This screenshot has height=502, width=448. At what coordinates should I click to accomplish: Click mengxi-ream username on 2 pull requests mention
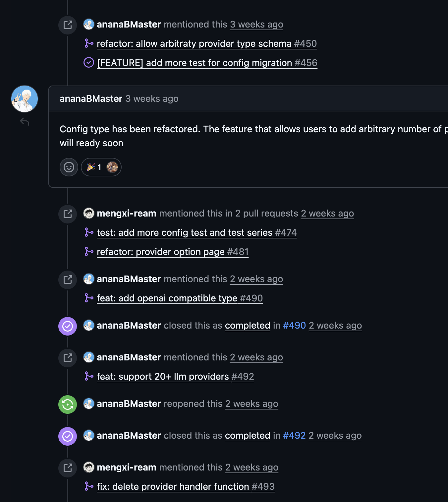127,214
